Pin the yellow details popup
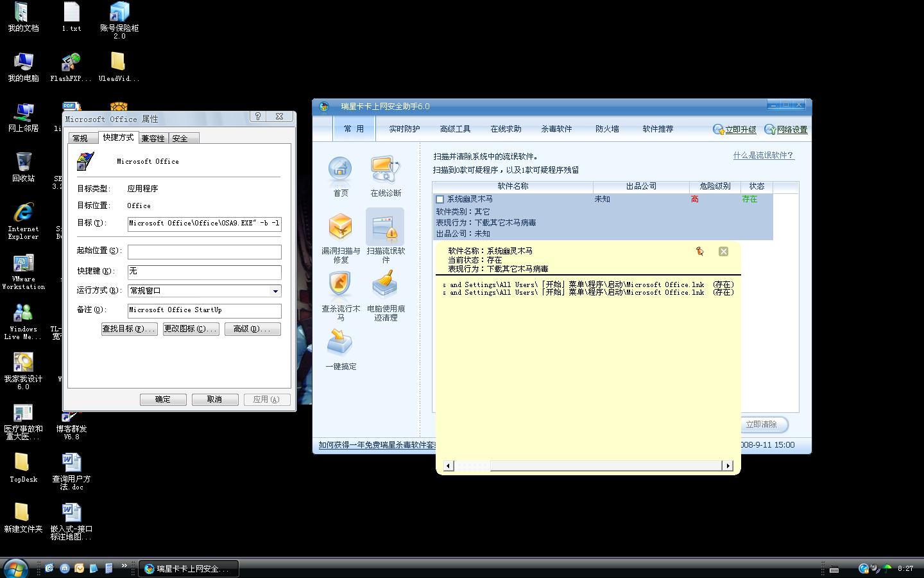Image resolution: width=924 pixels, height=578 pixels. tap(699, 251)
